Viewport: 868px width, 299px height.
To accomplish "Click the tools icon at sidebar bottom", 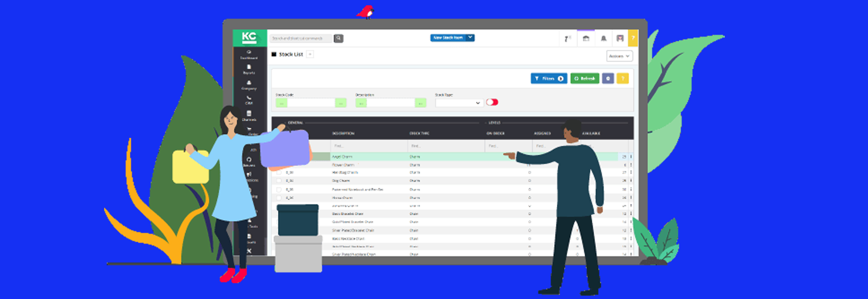I will coord(249,251).
